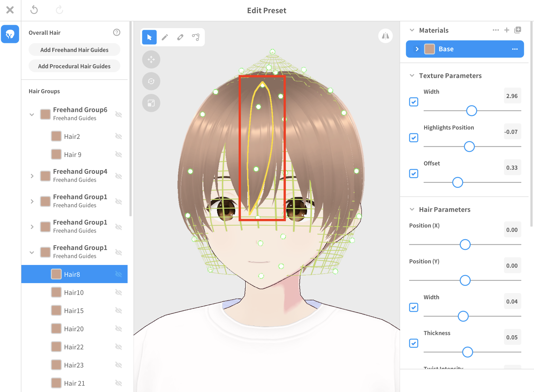Click Add Freehand Hair Guides
The width and height of the screenshot is (534, 392).
pyautogui.click(x=74, y=50)
